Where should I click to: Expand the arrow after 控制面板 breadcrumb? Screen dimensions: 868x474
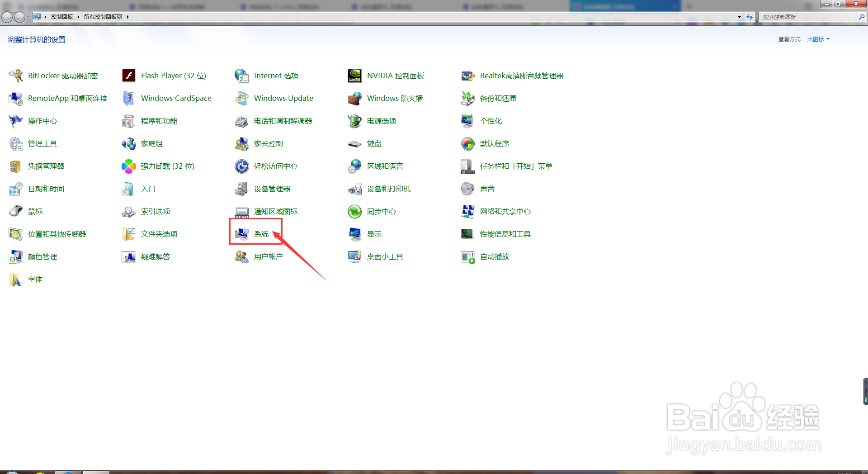[x=78, y=17]
